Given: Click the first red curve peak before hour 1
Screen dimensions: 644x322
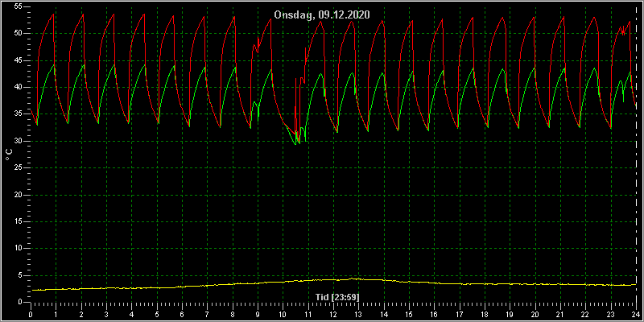Looking at the screenshot, I should [x=53, y=14].
